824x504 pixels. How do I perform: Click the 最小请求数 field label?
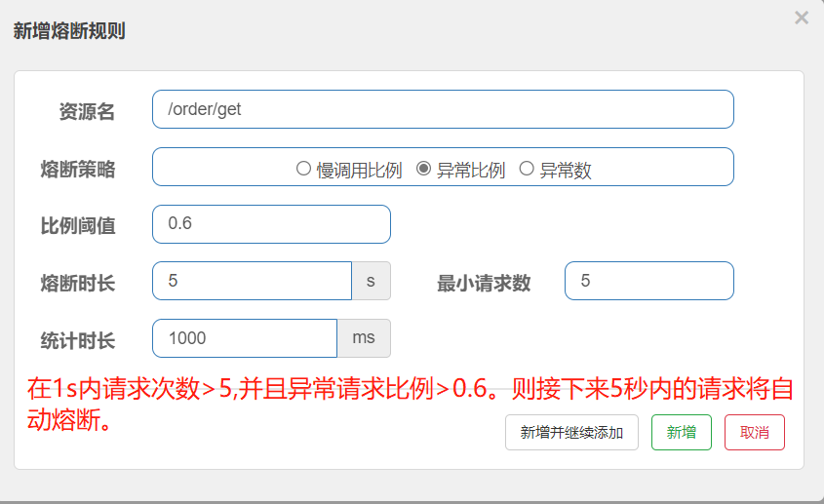click(x=484, y=283)
